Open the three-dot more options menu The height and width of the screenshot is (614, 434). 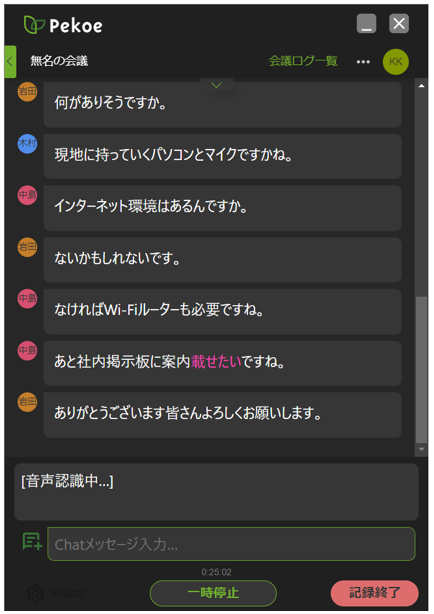pos(363,61)
